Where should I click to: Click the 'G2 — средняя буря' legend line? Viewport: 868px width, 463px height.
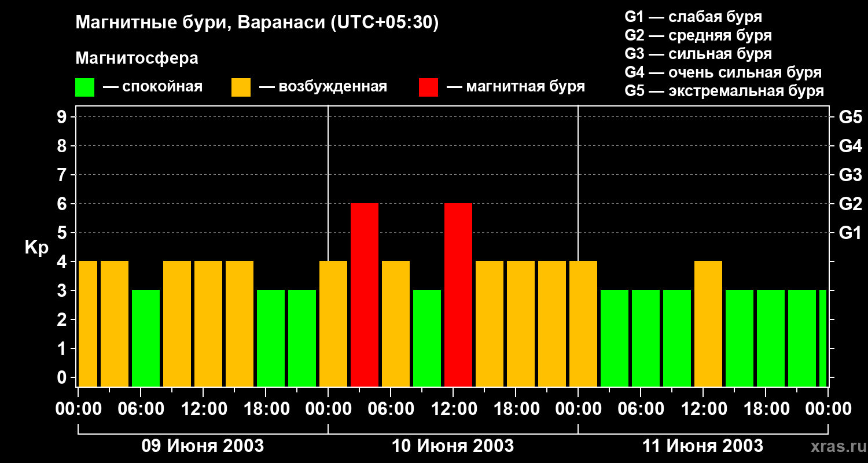pyautogui.click(x=698, y=35)
